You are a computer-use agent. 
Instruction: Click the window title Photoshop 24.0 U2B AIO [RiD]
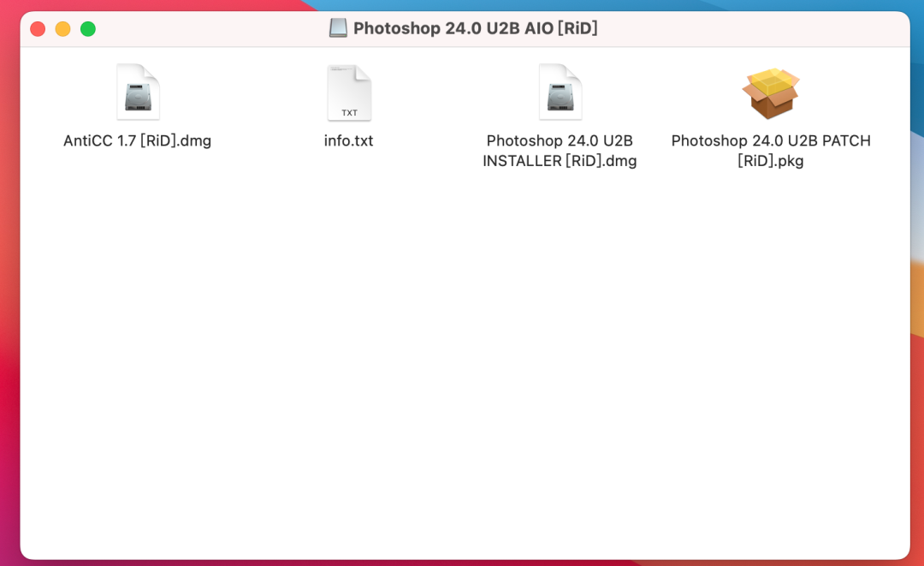click(475, 28)
